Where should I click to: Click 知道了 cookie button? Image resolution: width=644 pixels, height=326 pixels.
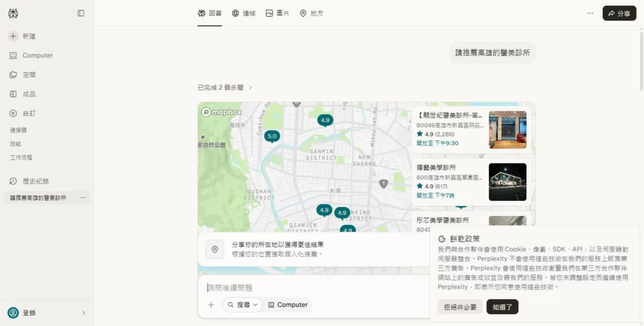(502, 307)
